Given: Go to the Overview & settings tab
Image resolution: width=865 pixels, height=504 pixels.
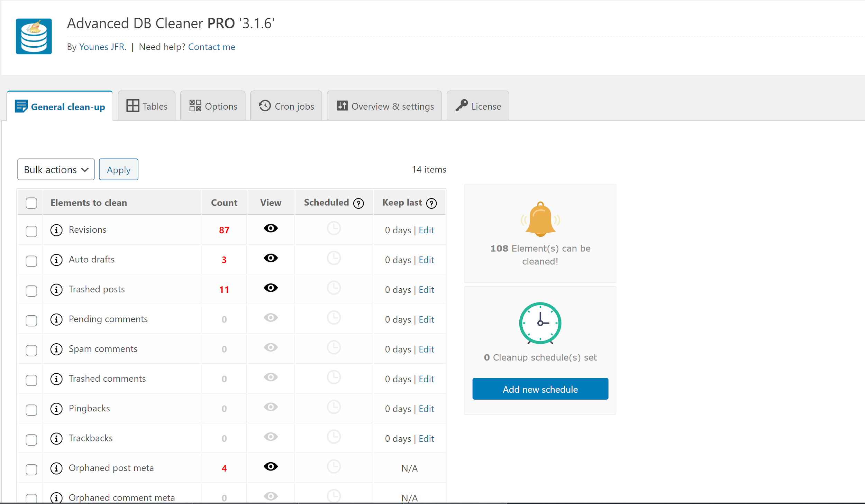Looking at the screenshot, I should pyautogui.click(x=385, y=106).
